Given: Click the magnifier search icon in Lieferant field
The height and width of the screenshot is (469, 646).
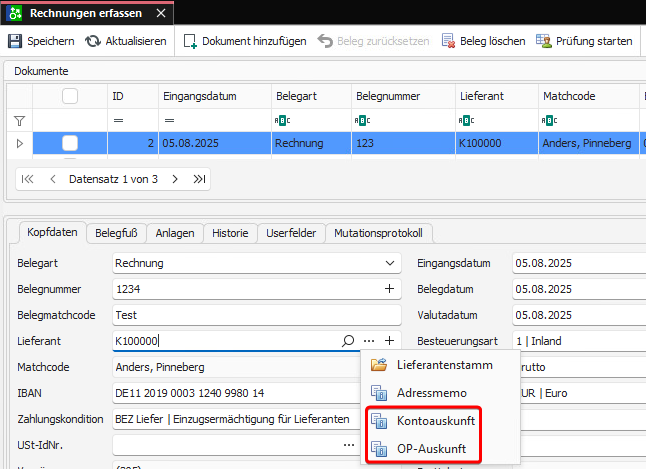Looking at the screenshot, I should [348, 341].
